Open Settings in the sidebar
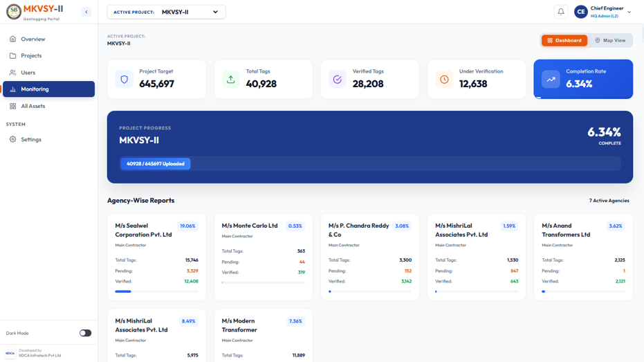Image resolution: width=644 pixels, height=362 pixels. pyautogui.click(x=48, y=139)
